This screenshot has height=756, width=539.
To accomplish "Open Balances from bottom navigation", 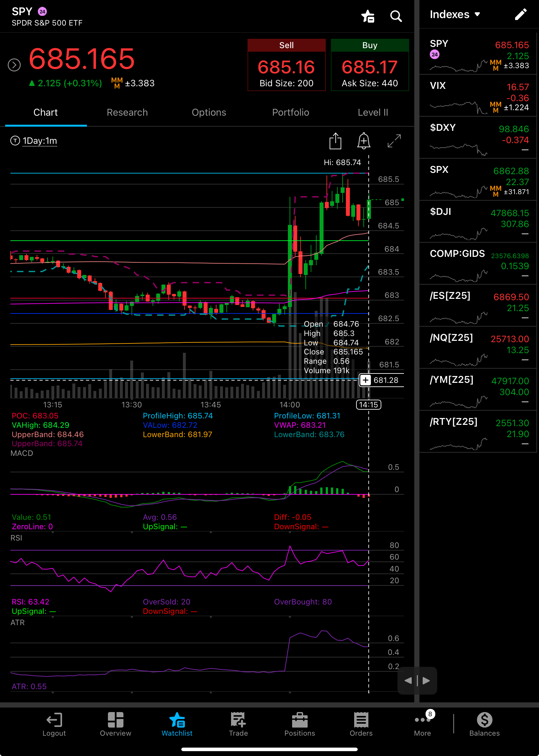I will pos(485,724).
